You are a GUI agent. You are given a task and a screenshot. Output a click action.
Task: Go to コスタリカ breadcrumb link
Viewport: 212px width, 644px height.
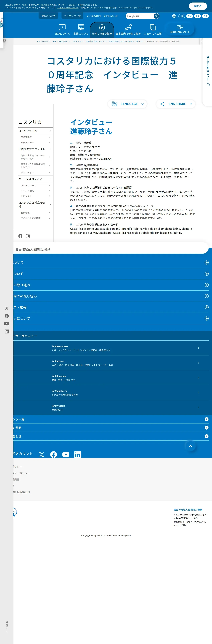(76, 41)
